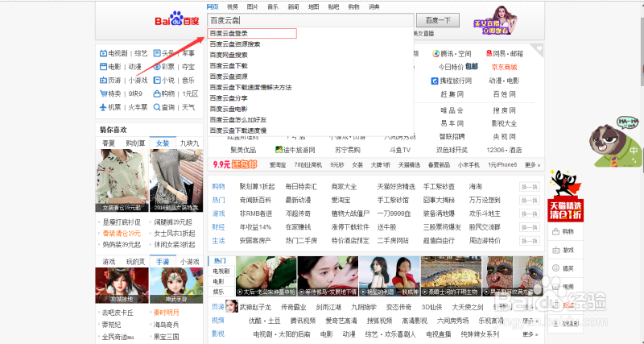Viewport: 644px width, 344px height.
Task: Click the 机票 airplane icon
Action: (103, 107)
